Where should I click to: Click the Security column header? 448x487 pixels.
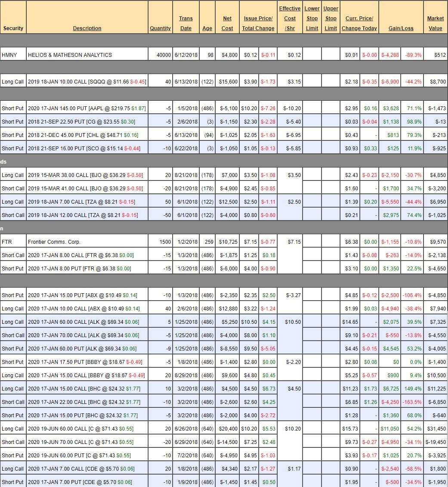pos(13,28)
